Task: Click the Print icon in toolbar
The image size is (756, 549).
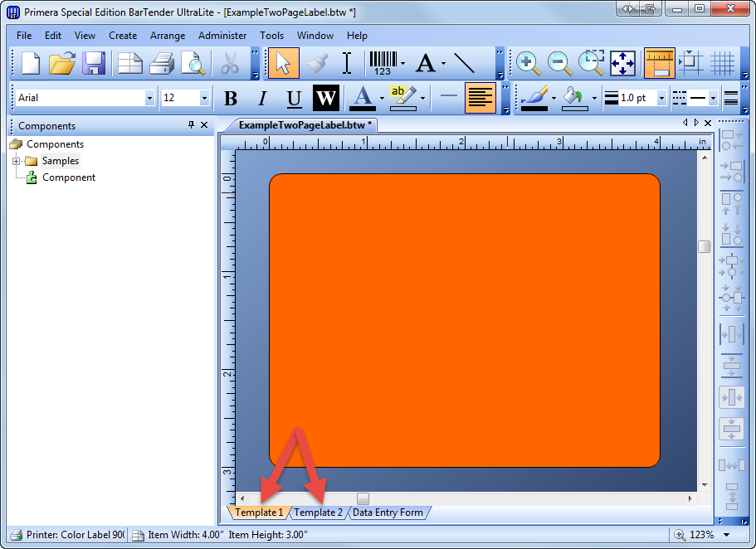Action: pos(161,63)
